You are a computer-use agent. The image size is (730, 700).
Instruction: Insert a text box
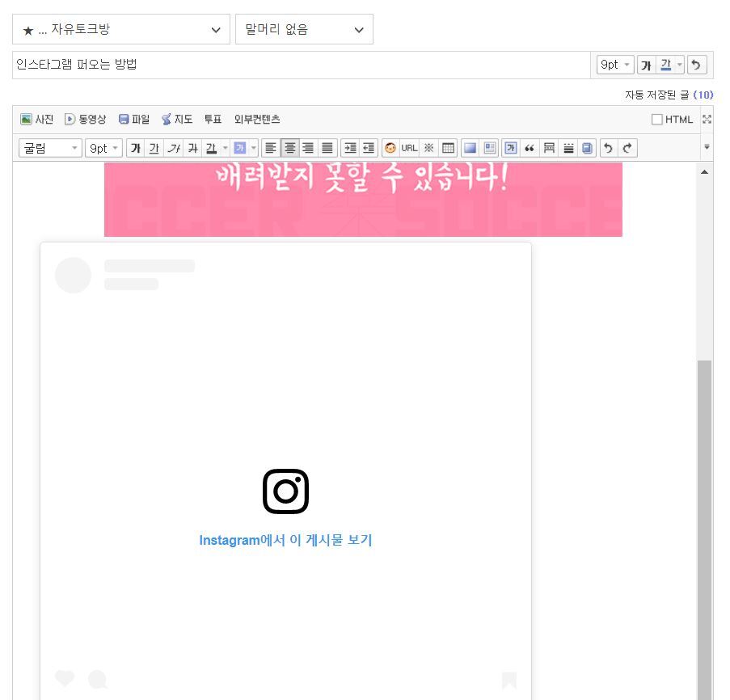pyautogui.click(x=511, y=149)
